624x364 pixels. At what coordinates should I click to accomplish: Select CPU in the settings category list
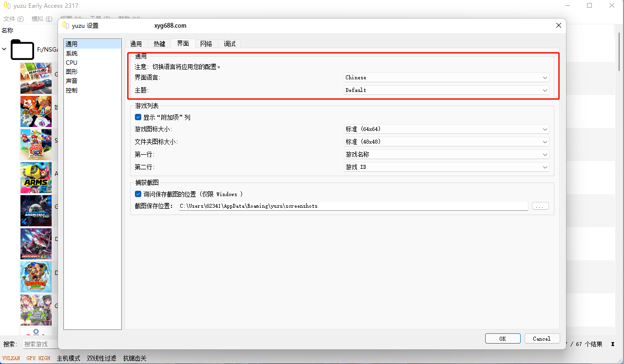(93, 63)
